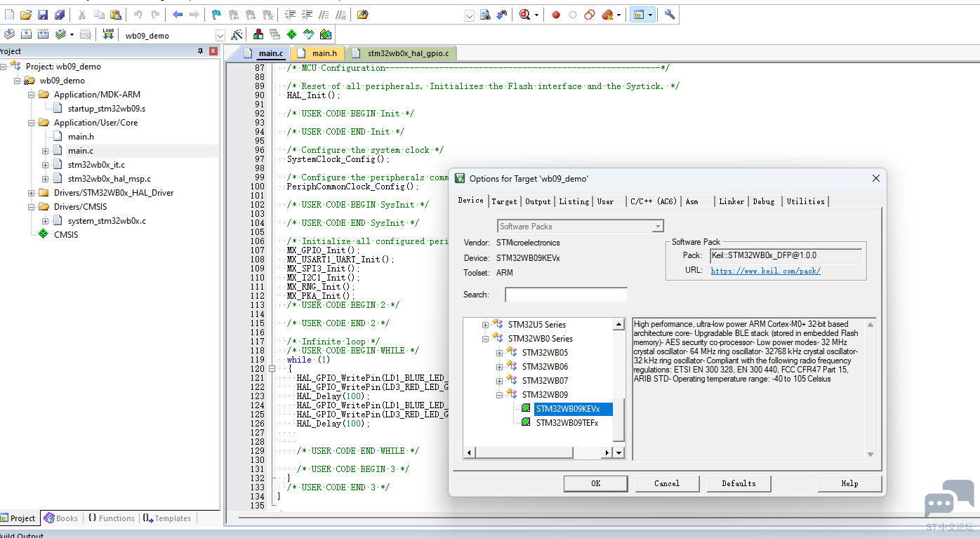Viewport: 980px width, 538px height.
Task: Insert breakpoint with the red dot icon
Action: (x=556, y=15)
